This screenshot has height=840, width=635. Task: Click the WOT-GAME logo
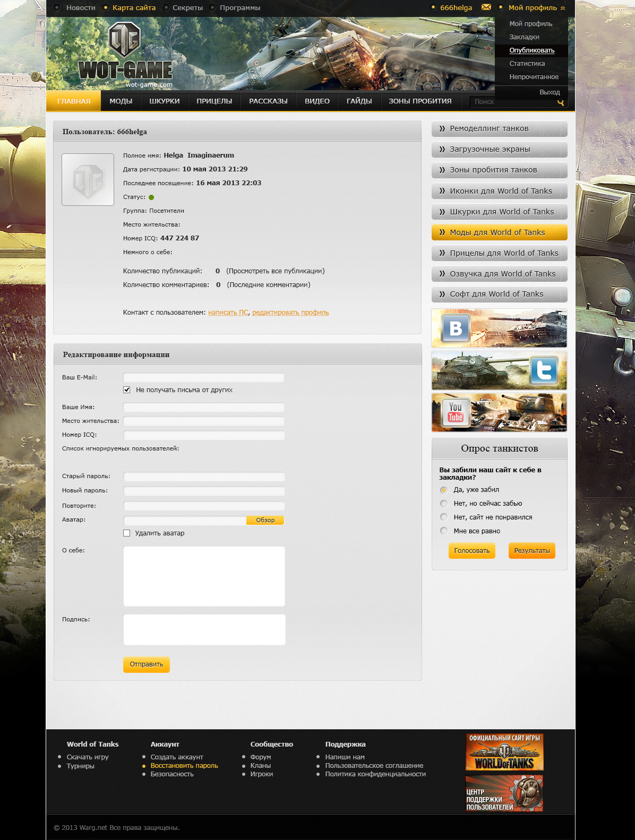pyautogui.click(x=125, y=55)
